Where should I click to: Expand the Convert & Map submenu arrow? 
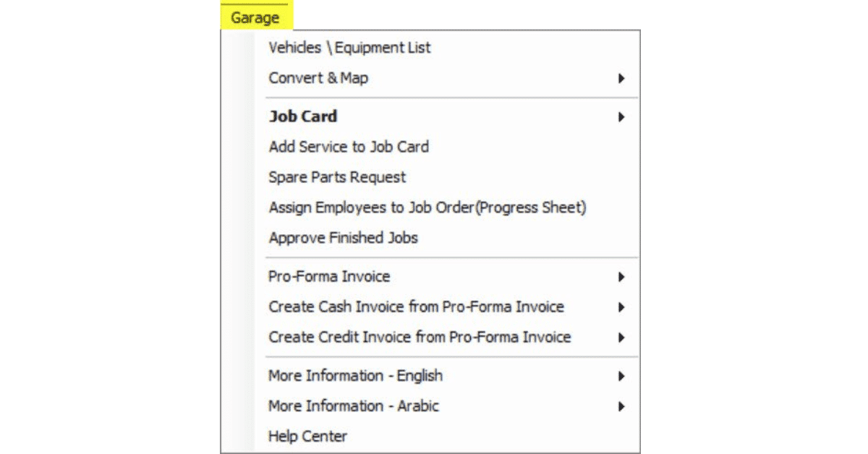click(x=621, y=78)
